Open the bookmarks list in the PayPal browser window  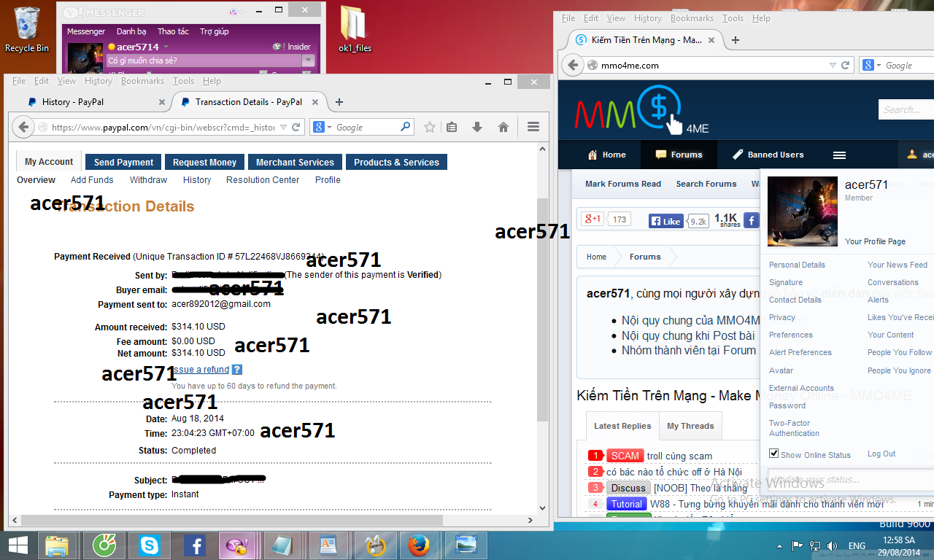pos(452,127)
